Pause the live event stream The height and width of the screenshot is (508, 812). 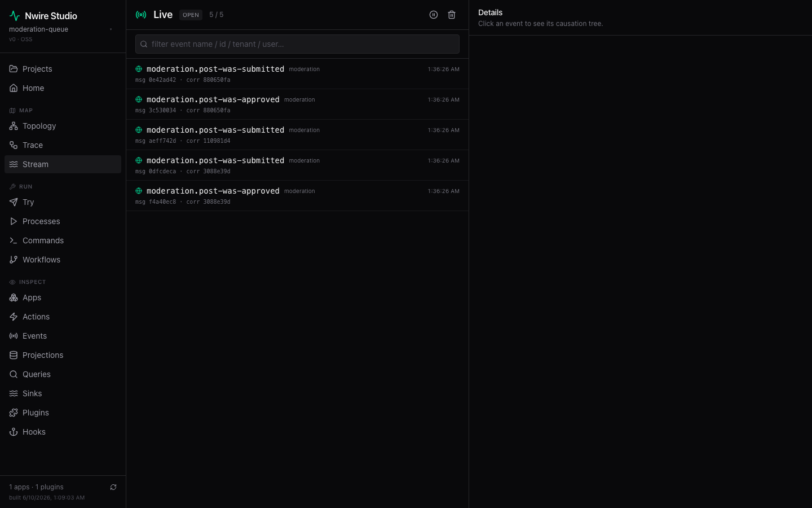(434, 15)
